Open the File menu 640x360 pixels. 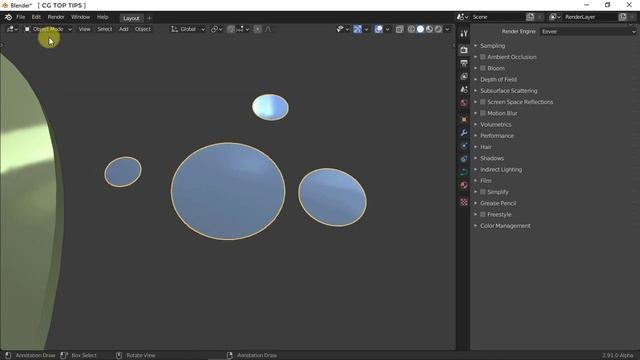point(20,17)
